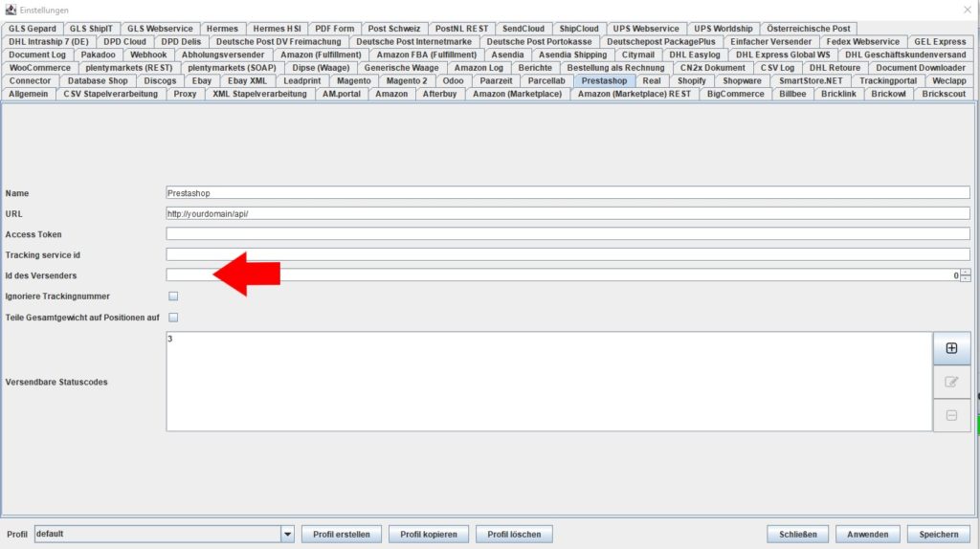The image size is (980, 549).
Task: Open the Proxy tab
Action: 185,94
